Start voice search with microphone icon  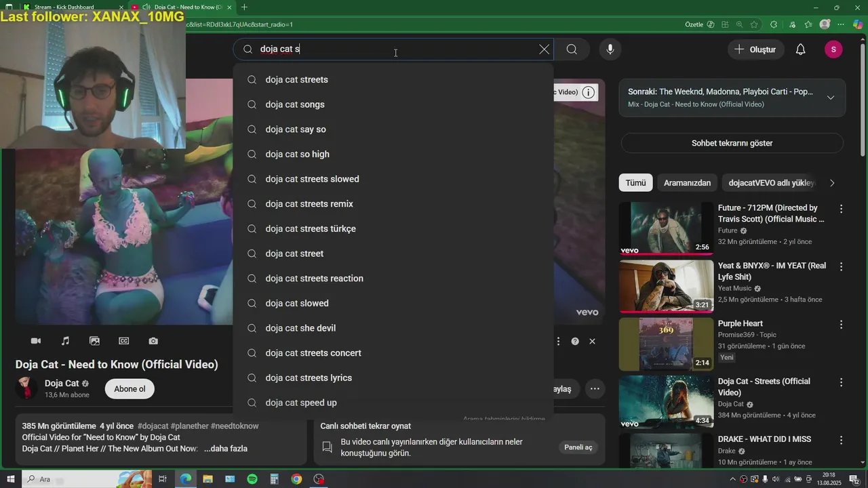610,49
